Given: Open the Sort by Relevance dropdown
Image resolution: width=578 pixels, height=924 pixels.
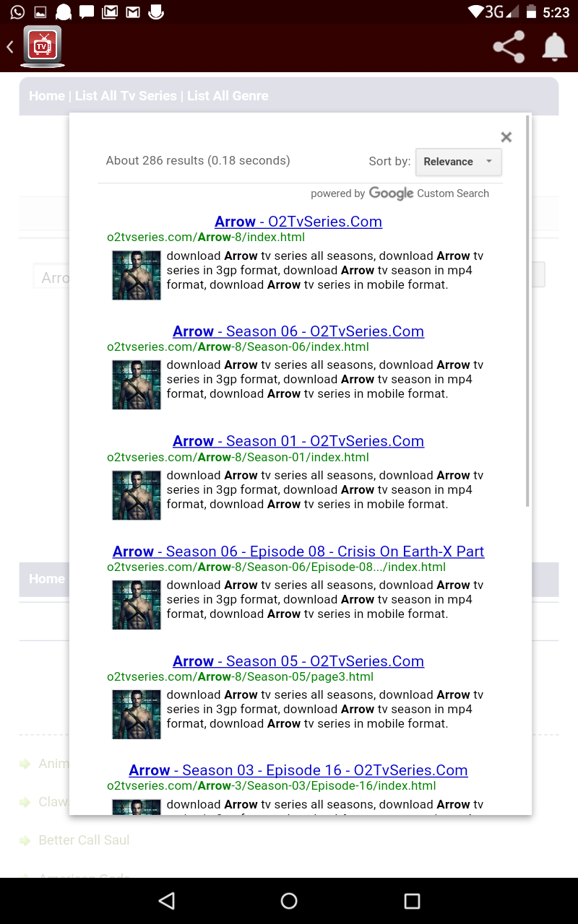Looking at the screenshot, I should click(459, 162).
